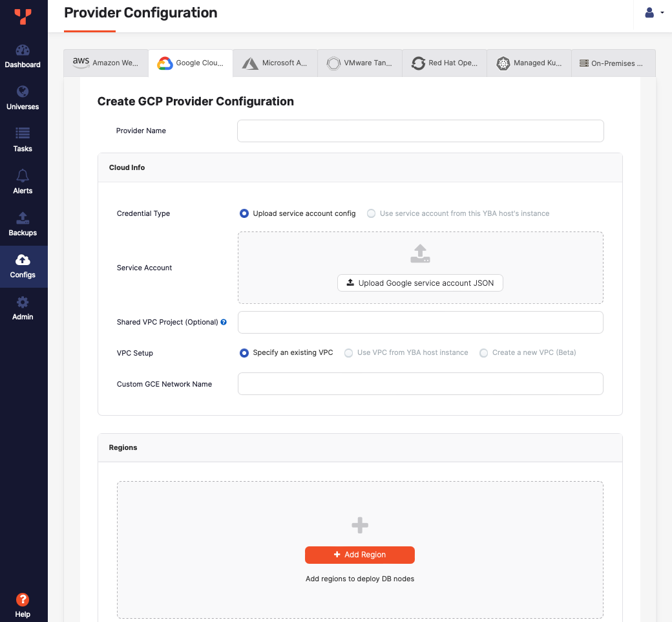Image resolution: width=672 pixels, height=622 pixels.
Task: Open the Microsoft Azure provider tab
Action: pos(275,63)
